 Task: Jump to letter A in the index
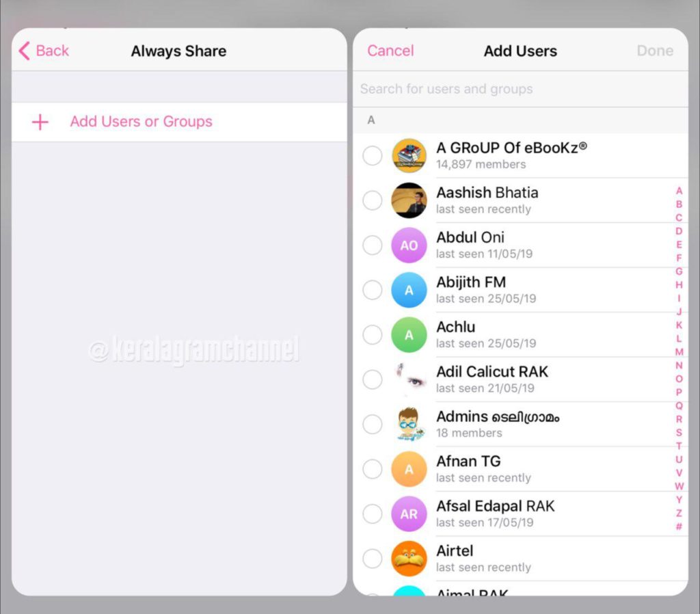679,191
